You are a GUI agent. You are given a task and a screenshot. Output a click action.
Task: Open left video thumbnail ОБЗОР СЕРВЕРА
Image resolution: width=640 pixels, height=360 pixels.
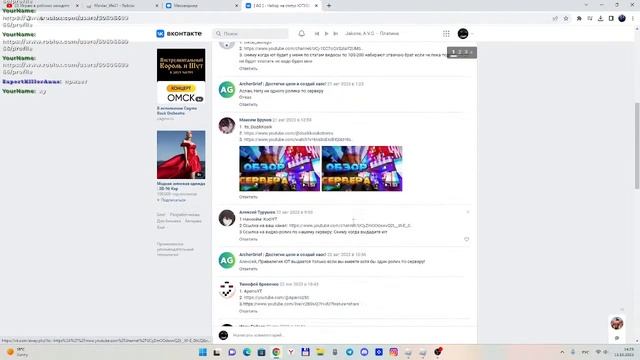click(280, 169)
